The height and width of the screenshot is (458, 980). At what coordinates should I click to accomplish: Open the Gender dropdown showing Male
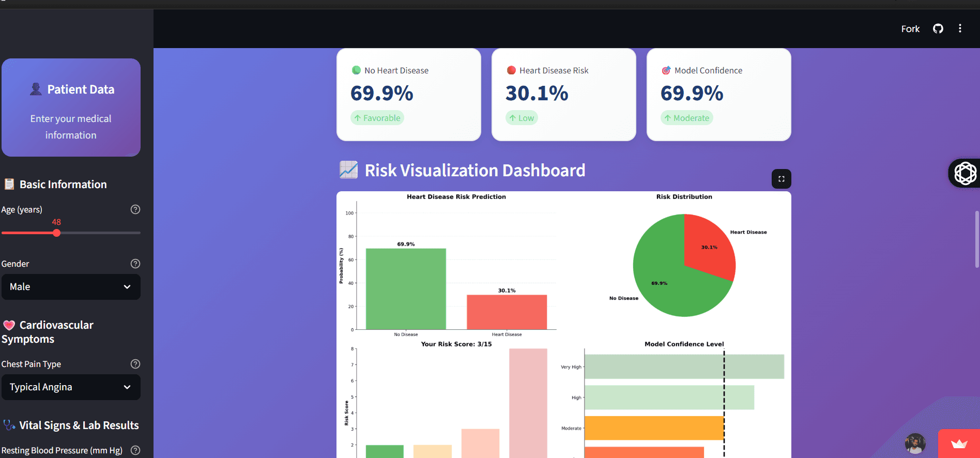click(x=71, y=287)
